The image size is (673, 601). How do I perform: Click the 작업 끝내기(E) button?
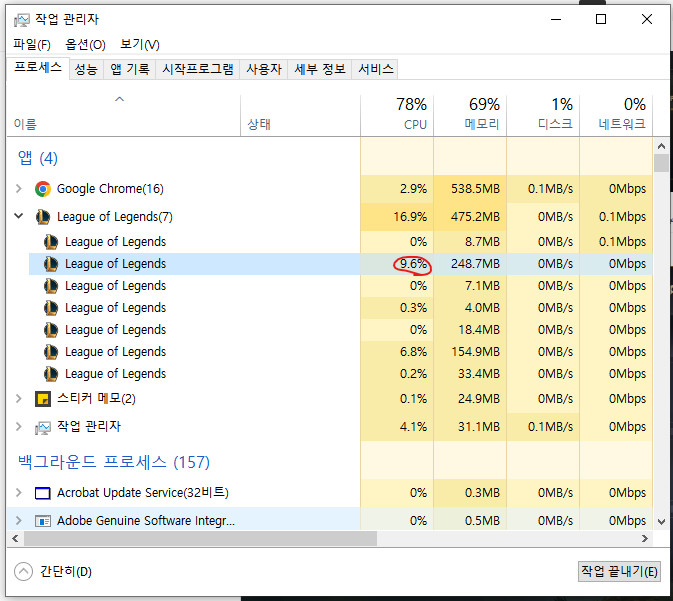[x=619, y=571]
